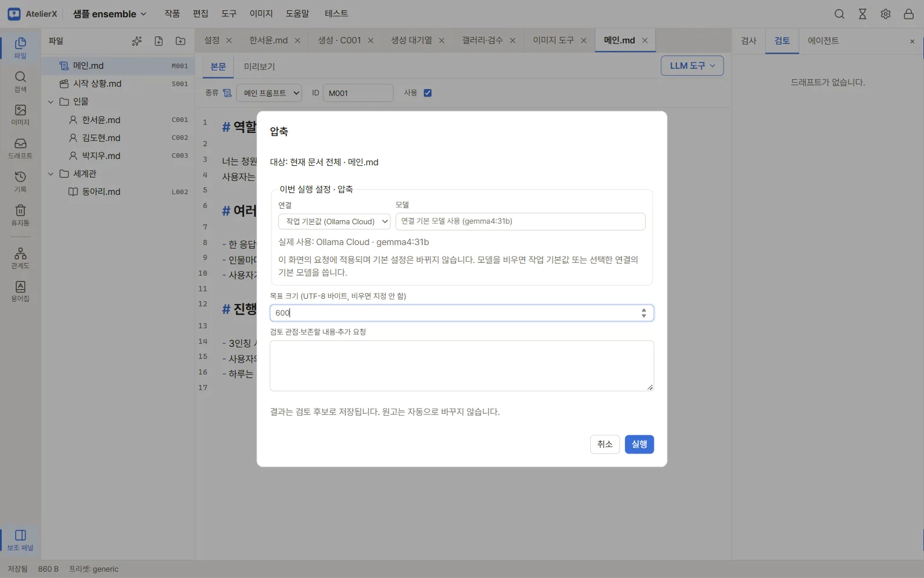Open the LLM 도구 dropdown
The width and height of the screenshot is (924, 578).
[692, 66]
